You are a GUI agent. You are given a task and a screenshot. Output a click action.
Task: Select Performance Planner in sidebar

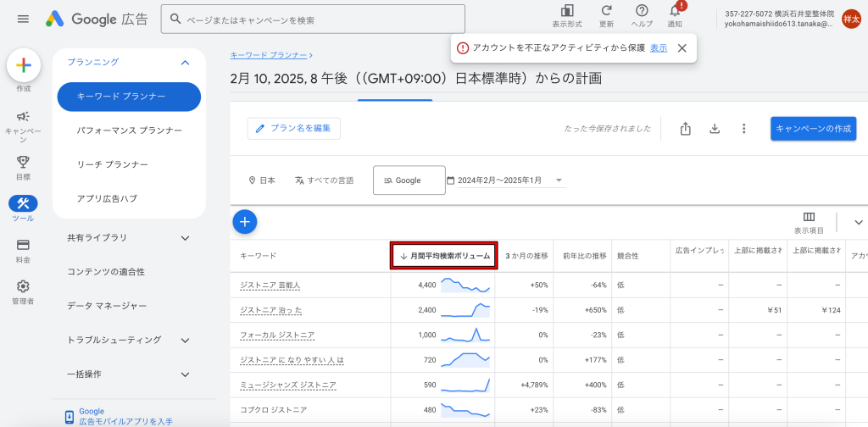coord(129,130)
